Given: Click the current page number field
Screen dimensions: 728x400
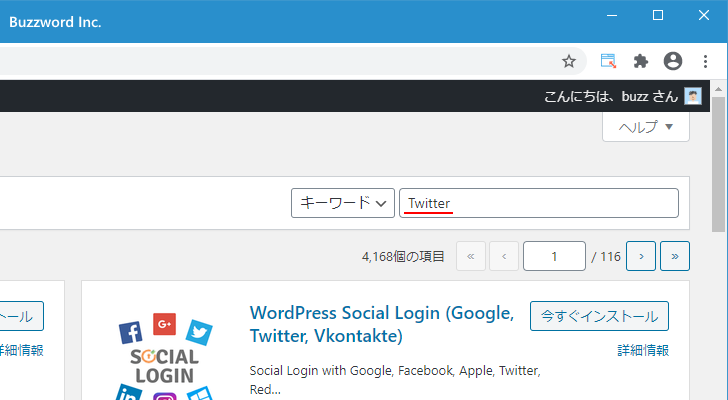Looking at the screenshot, I should (554, 256).
